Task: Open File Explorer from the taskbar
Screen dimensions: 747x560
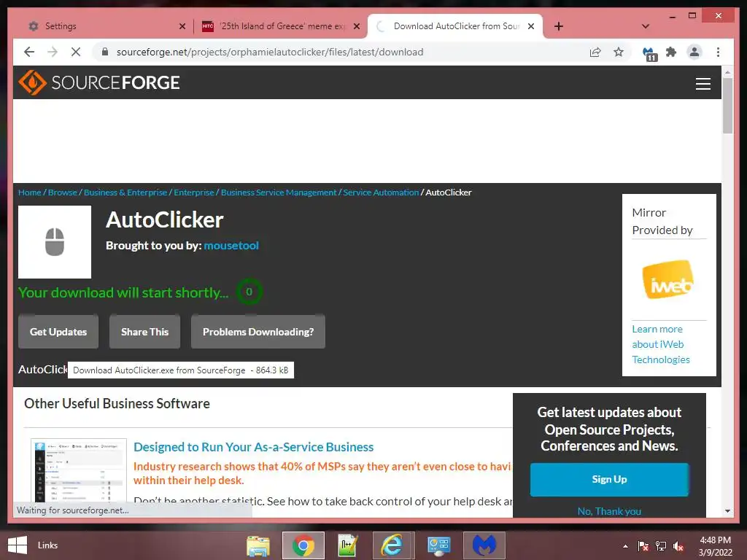Action: point(258,545)
